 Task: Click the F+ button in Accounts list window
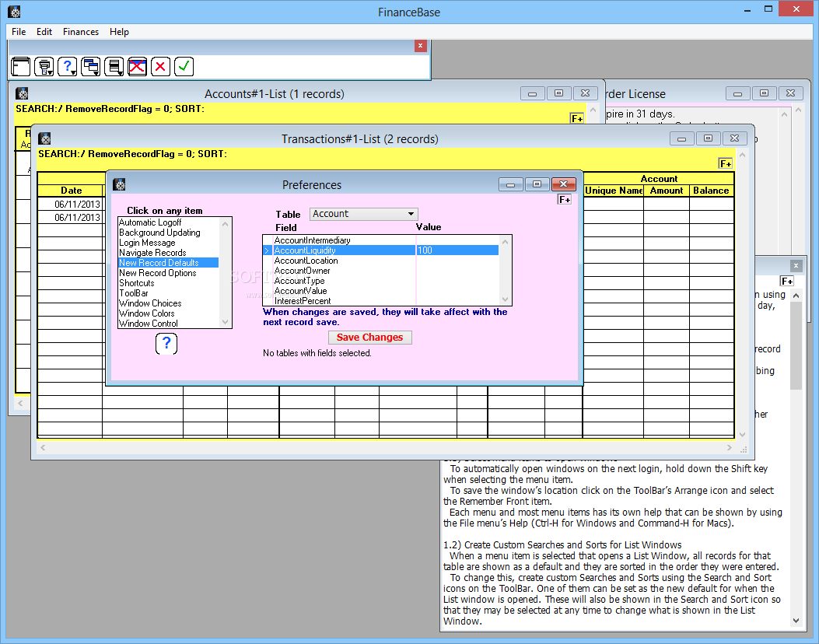coord(576,118)
